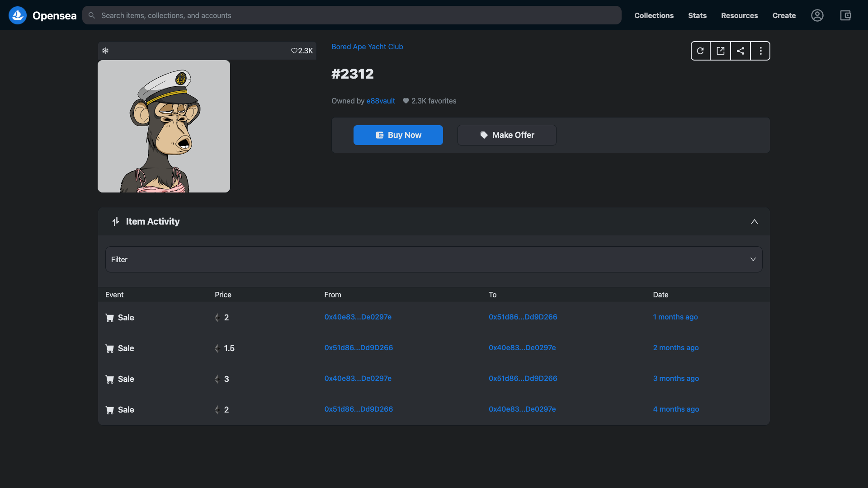The height and width of the screenshot is (488, 868).
Task: Click the ETH icon next to price 1.5
Action: 217,348
